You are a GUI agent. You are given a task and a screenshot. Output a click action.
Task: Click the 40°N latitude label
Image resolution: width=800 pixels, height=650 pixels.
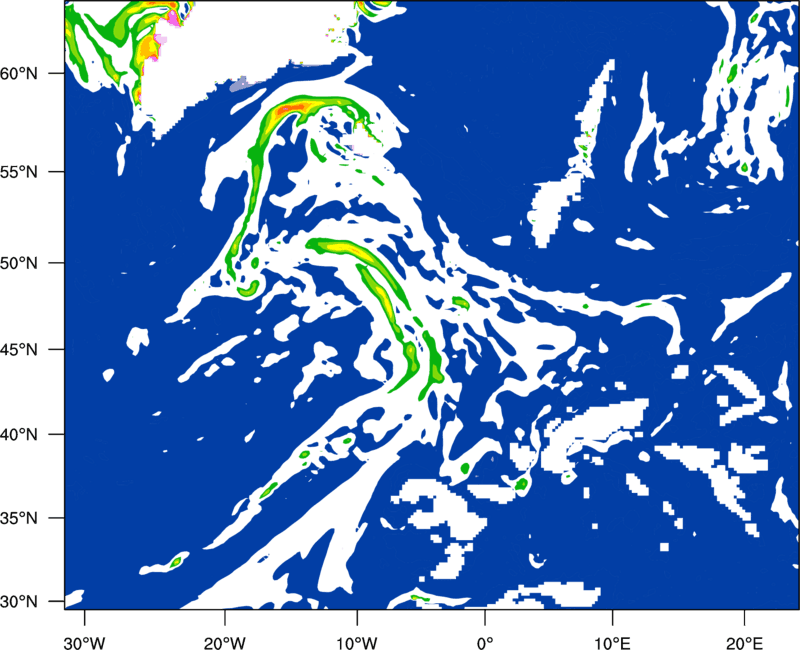19,435
